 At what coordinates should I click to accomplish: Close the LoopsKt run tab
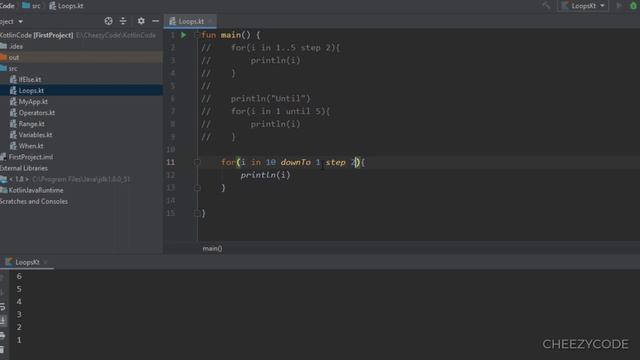[x=45, y=262]
